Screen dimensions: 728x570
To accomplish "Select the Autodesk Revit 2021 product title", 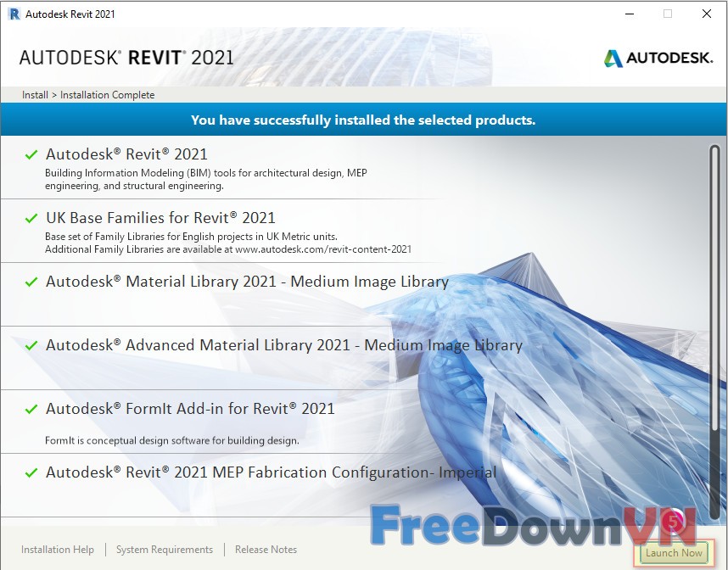I will coord(126,154).
